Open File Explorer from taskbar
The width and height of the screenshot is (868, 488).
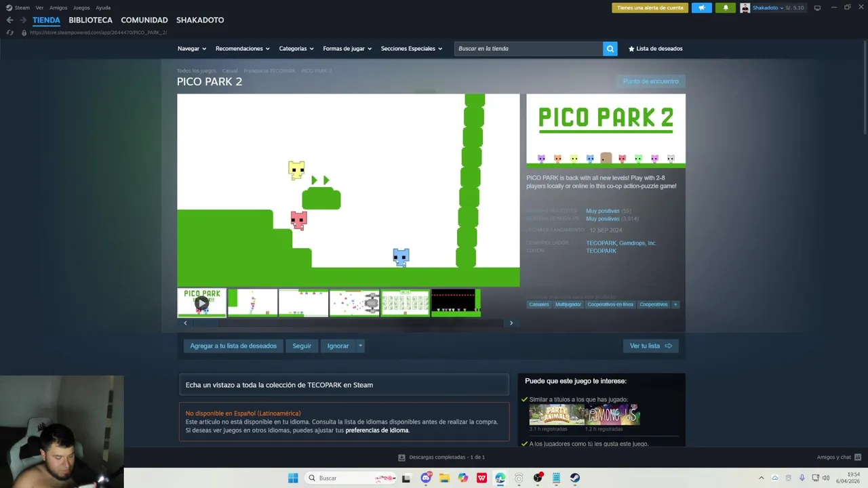pyautogui.click(x=444, y=478)
